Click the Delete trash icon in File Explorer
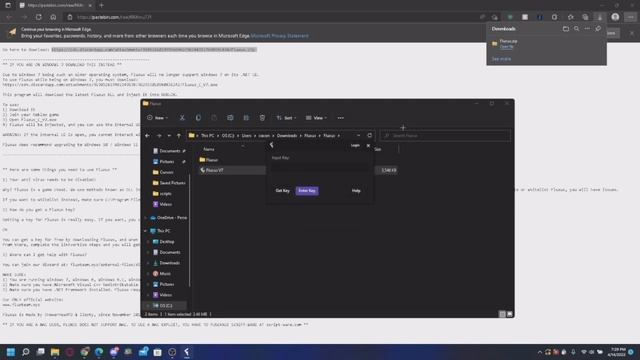The height and width of the screenshot is (360, 640). [262, 118]
